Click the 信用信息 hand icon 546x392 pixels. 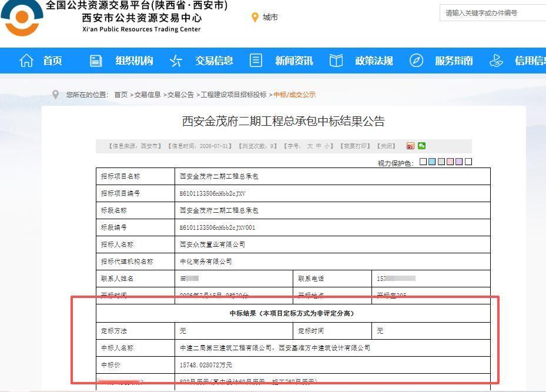point(496,61)
